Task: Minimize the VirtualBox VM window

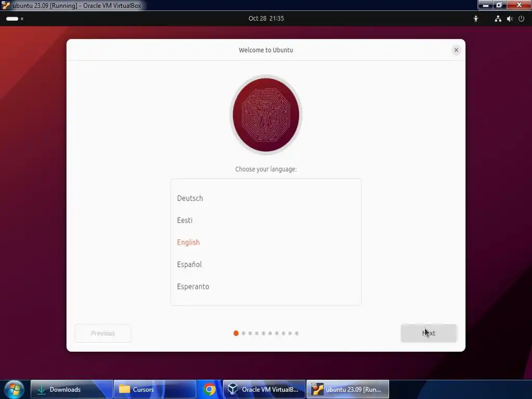Action: 486,5
